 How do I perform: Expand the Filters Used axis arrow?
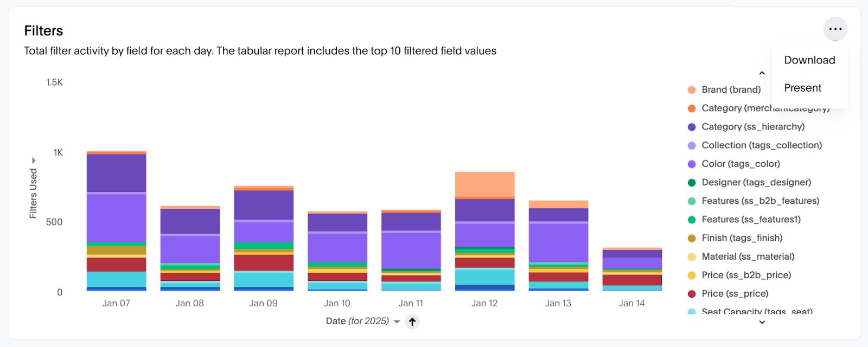point(34,160)
